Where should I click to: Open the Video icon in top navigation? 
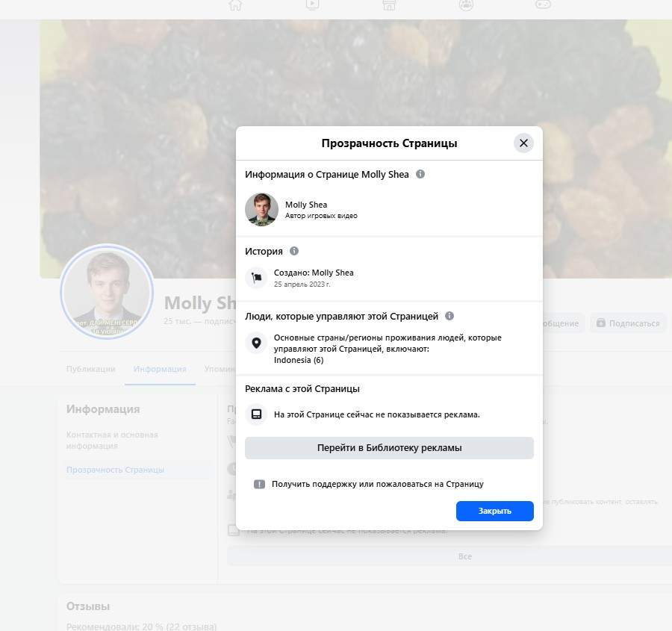tap(312, 4)
